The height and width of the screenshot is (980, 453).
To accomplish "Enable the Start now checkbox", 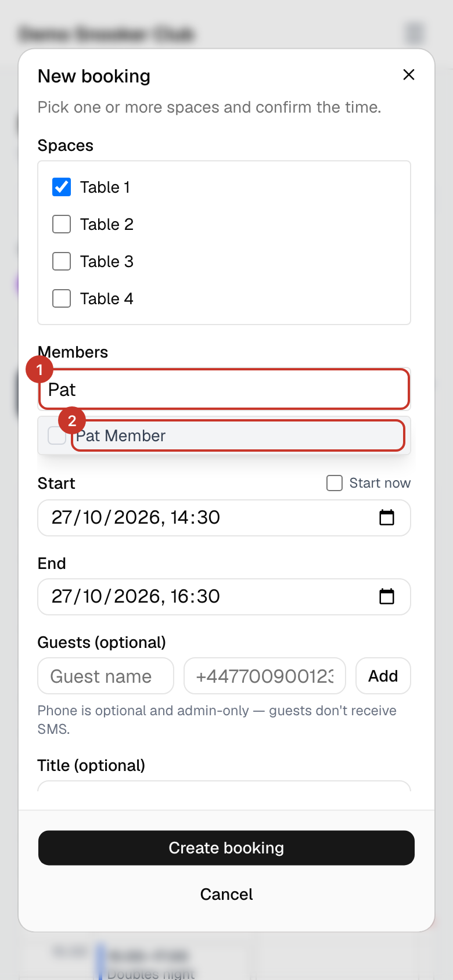I will click(x=335, y=483).
